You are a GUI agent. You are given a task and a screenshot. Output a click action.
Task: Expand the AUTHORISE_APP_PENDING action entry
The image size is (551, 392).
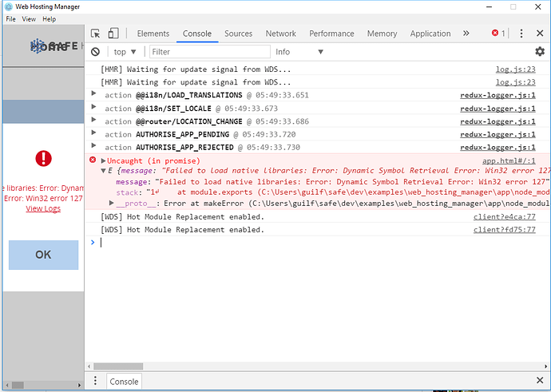[x=93, y=133]
